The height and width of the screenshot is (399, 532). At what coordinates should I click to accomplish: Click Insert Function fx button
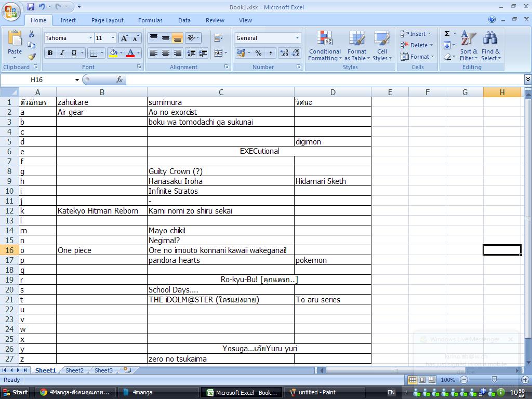pos(119,79)
